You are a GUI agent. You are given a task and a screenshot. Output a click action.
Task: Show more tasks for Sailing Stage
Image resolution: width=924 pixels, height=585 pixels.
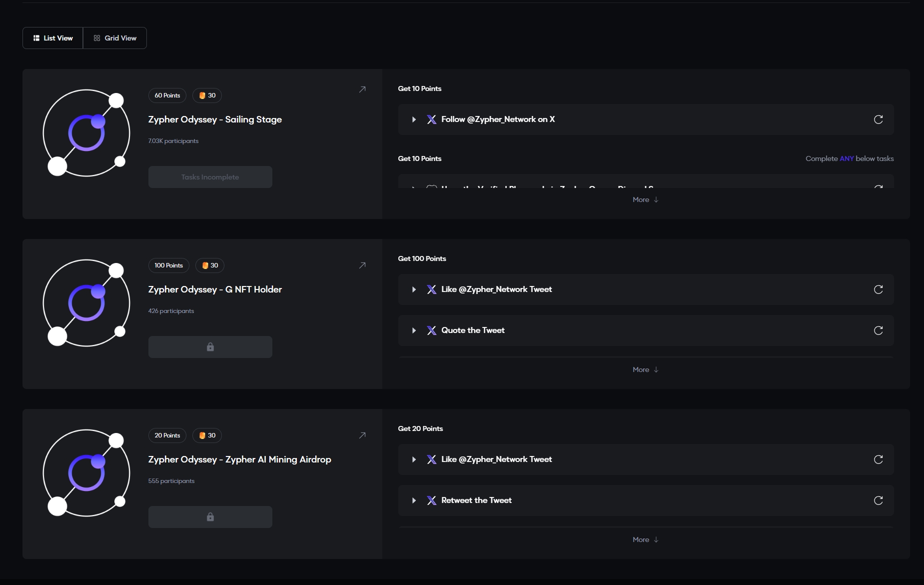(x=645, y=199)
